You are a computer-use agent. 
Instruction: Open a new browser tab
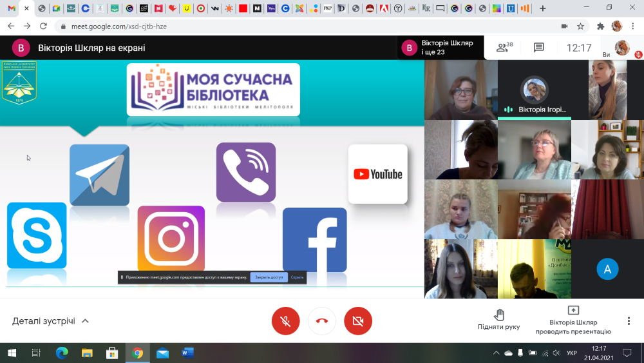tap(542, 8)
